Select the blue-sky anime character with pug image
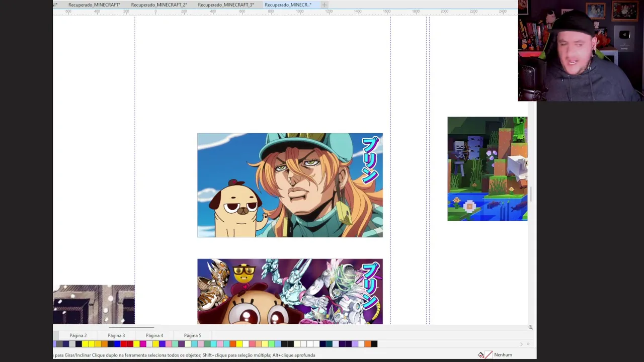Viewport: 644px width, 362px height. pyautogui.click(x=290, y=185)
